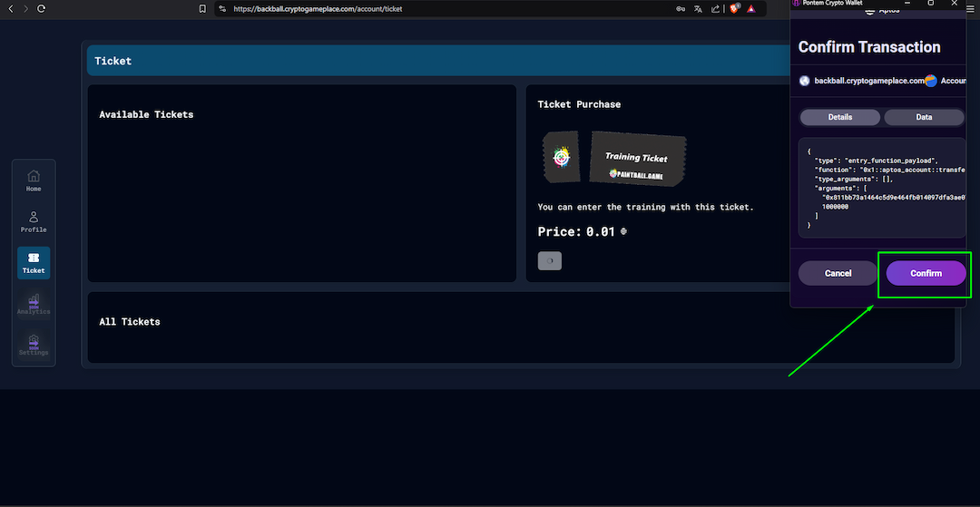Confirm the wallet transaction

tap(926, 273)
